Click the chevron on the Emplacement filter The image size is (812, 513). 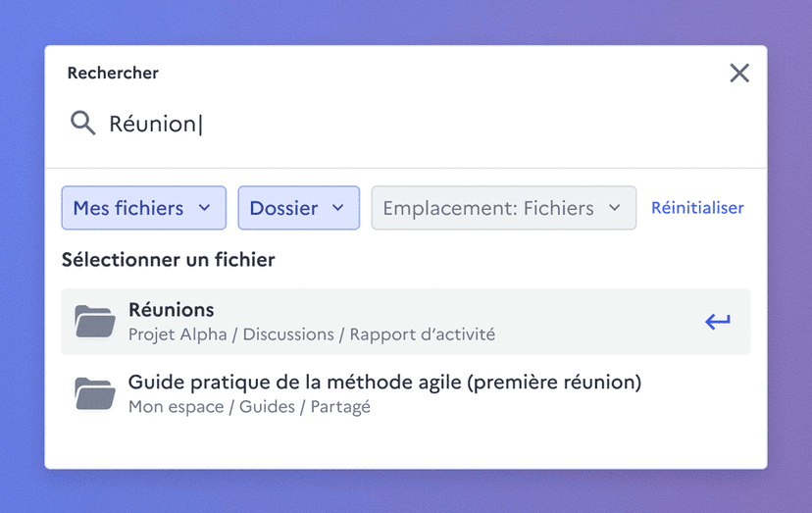[x=615, y=208]
